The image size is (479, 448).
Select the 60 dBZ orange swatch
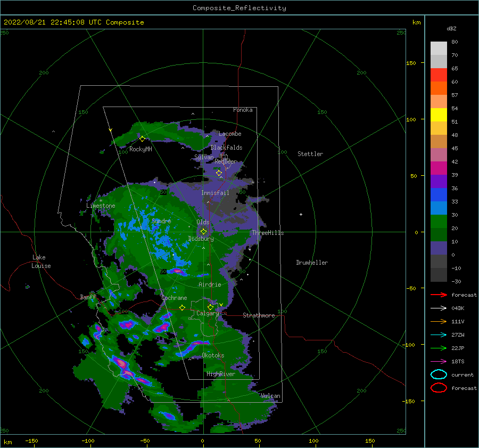[439, 88]
